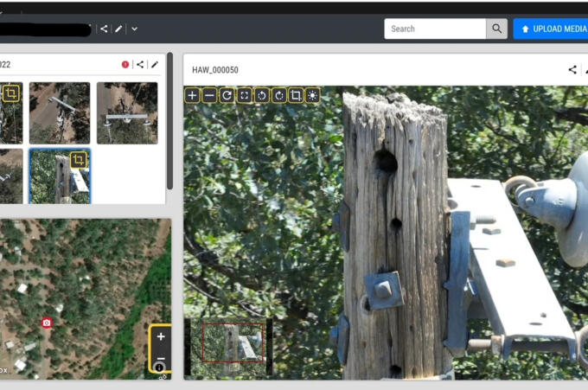Select the crop tool in viewer toolbar

click(296, 96)
